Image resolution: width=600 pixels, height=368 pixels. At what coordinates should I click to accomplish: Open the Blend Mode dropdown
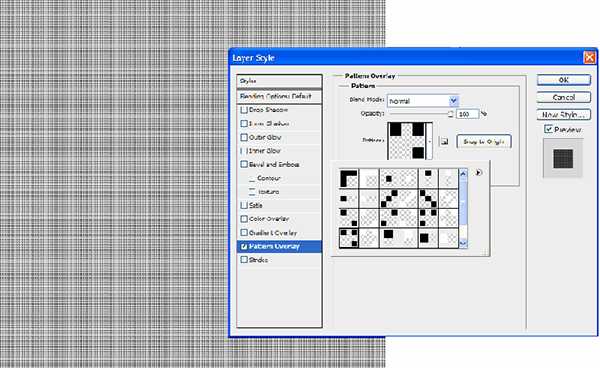423,101
